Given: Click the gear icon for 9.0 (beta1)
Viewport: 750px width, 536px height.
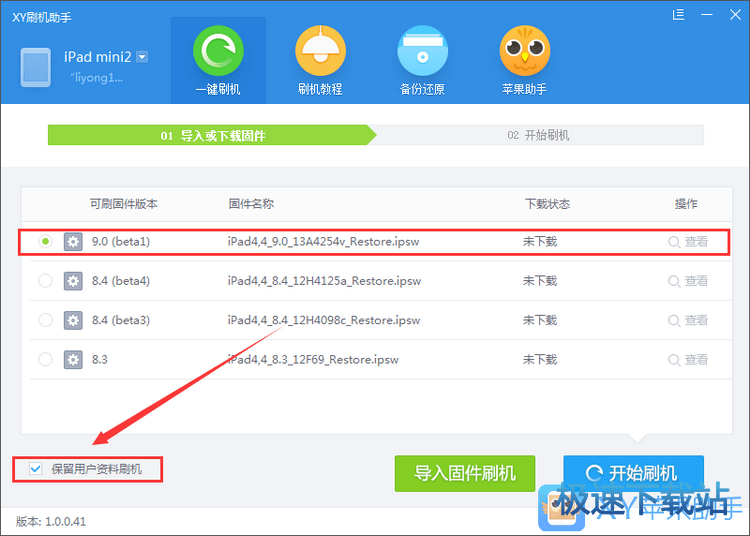Looking at the screenshot, I should [73, 241].
